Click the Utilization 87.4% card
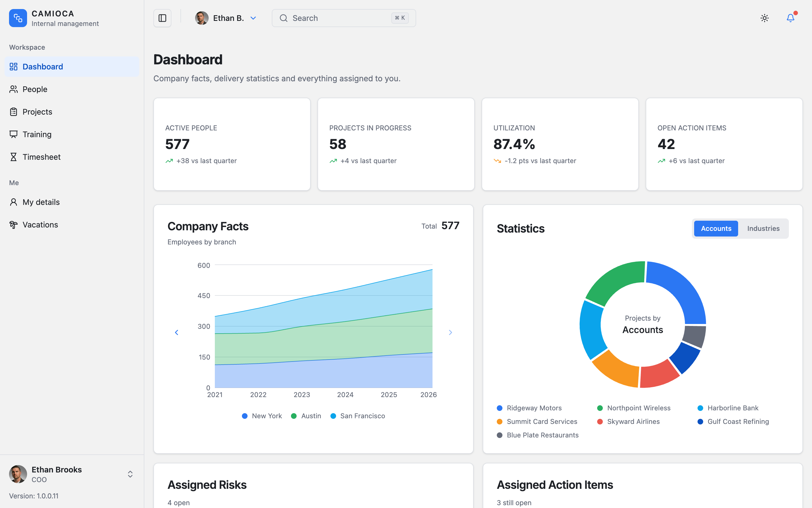The image size is (812, 508). tap(560, 144)
